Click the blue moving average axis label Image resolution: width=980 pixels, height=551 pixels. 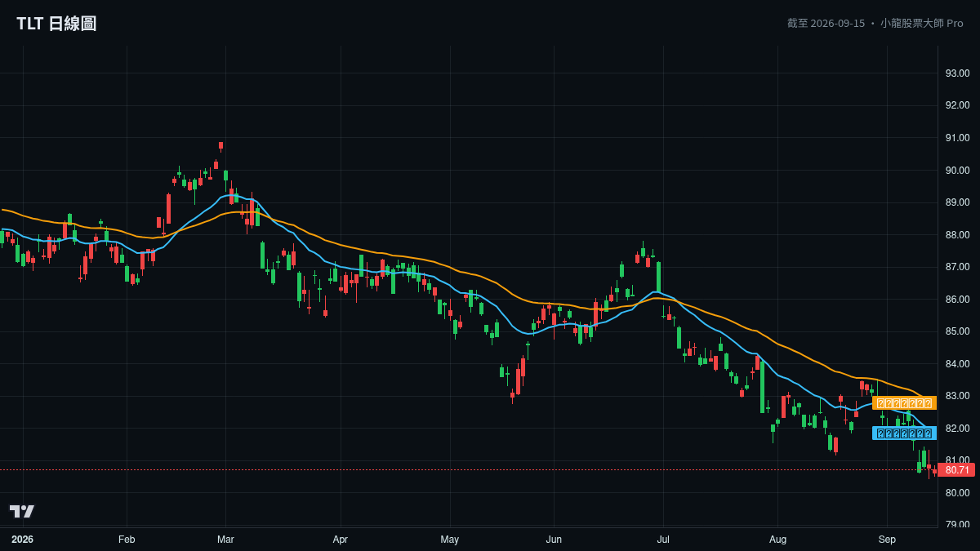click(904, 433)
